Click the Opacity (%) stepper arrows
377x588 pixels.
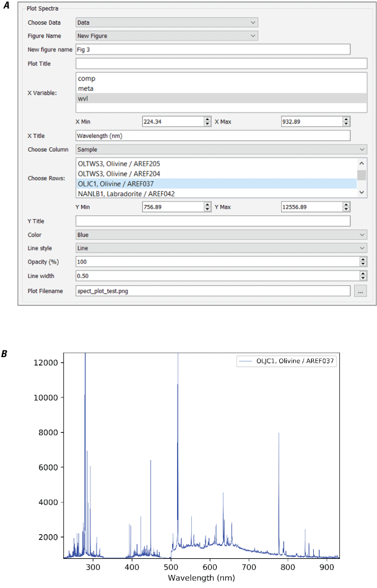[363, 261]
